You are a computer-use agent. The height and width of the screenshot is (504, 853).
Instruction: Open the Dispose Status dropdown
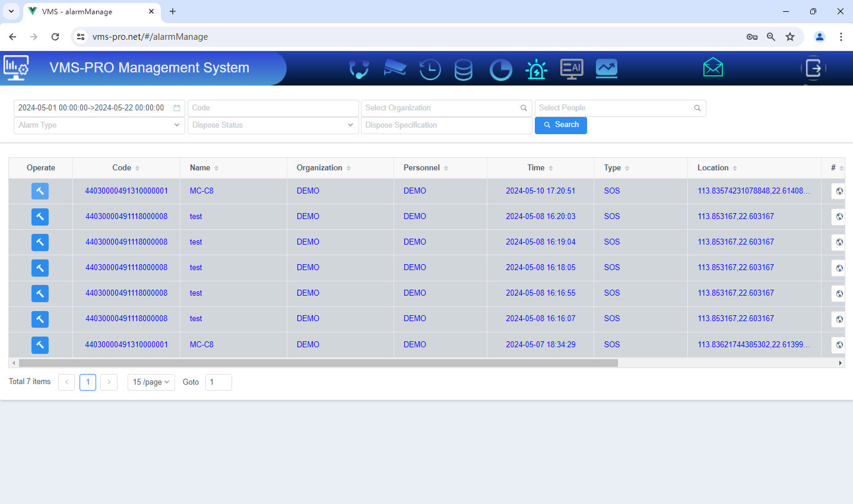point(272,125)
